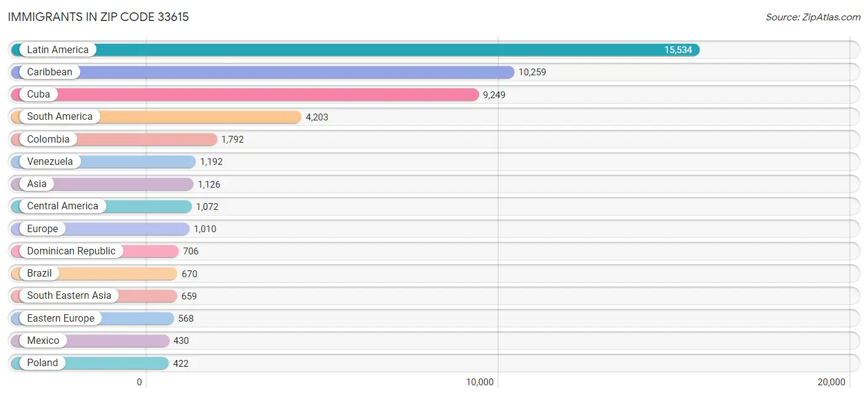Click the Venezuela bar segment
The height and width of the screenshot is (397, 868).
(136, 161)
